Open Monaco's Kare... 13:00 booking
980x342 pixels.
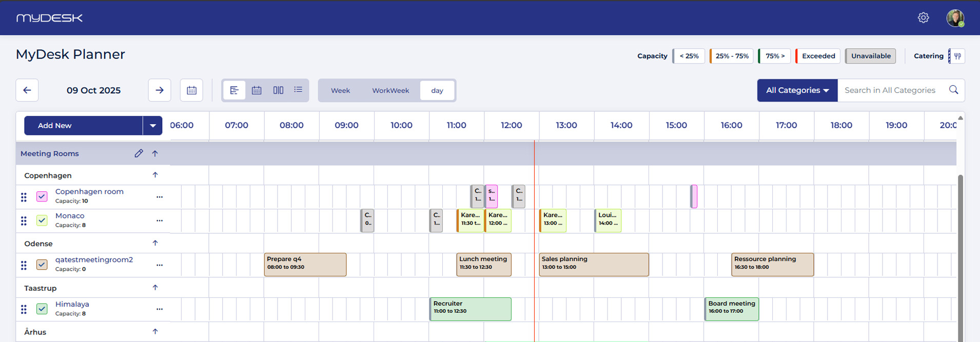tap(553, 220)
